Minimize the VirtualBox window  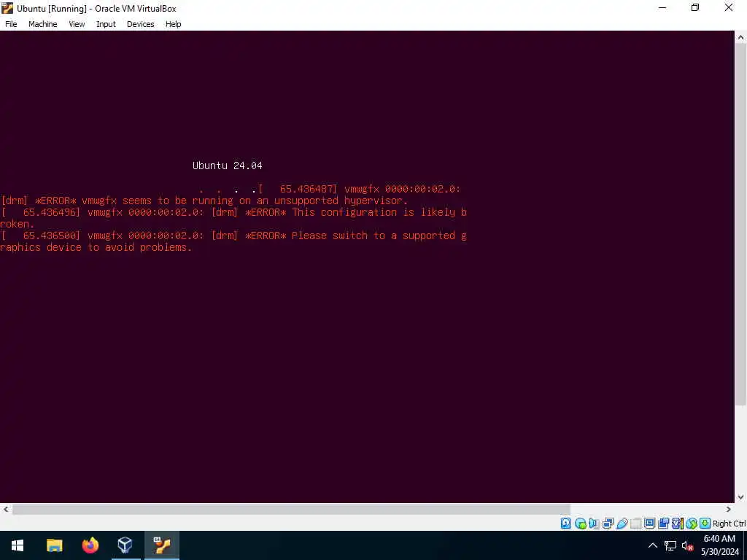[x=662, y=7]
